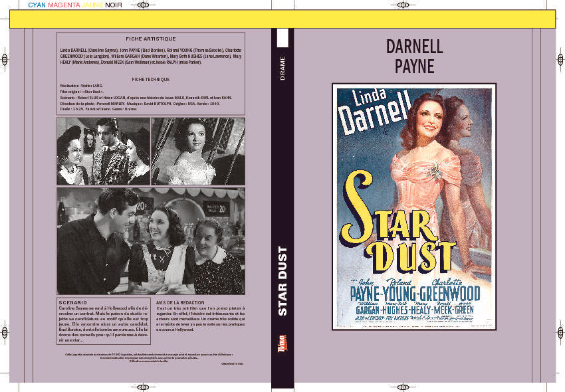Screen dimensions: 565x392
Task: Open the Star Dust movie poster image
Action: 414,207
